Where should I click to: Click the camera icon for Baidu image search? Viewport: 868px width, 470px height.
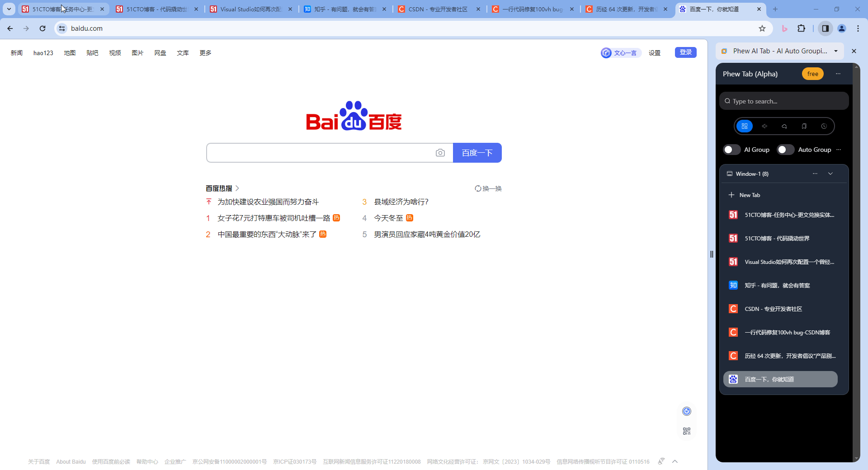(x=440, y=153)
